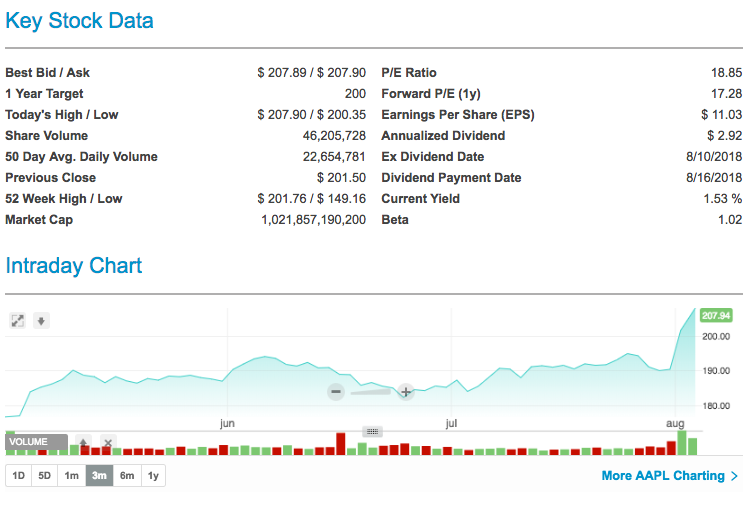The image size is (750, 506).
Task: Zoom out with the minus button
Action: coord(336,392)
